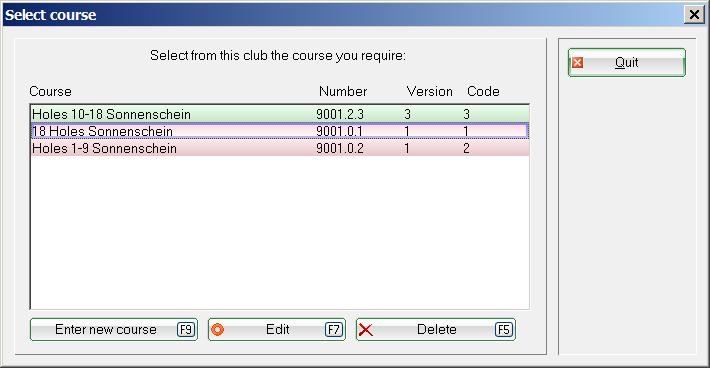This screenshot has width=710, height=368.
Task: Close the Select course dialog window
Action: tap(694, 15)
